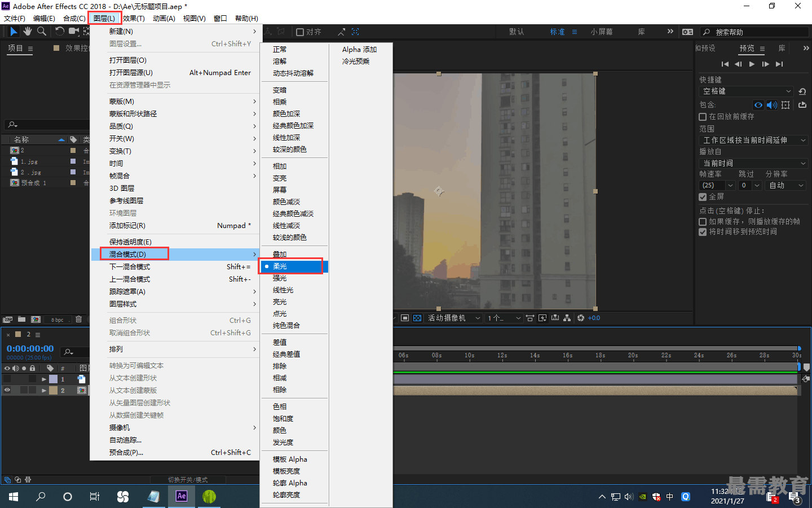Reset exposure in viewer
The height and width of the screenshot is (508, 812).
[x=581, y=318]
